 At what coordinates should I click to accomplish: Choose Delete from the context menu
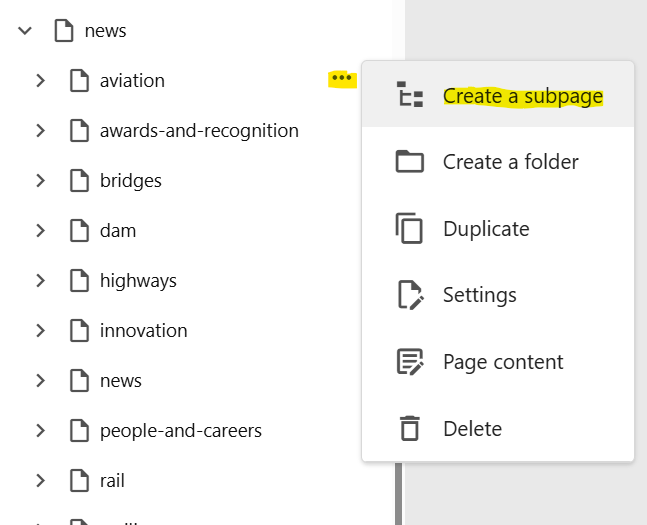click(x=472, y=429)
